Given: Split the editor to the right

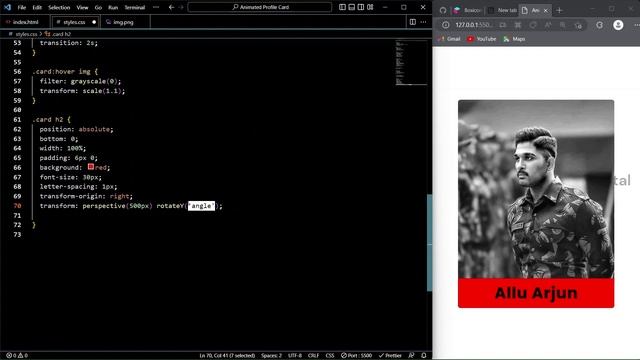Looking at the screenshot, I should click(x=413, y=22).
